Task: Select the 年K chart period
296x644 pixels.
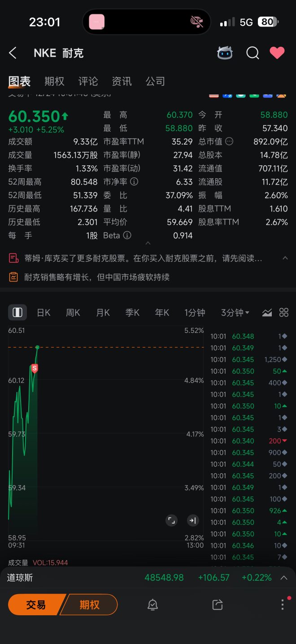Action: pyautogui.click(x=162, y=313)
